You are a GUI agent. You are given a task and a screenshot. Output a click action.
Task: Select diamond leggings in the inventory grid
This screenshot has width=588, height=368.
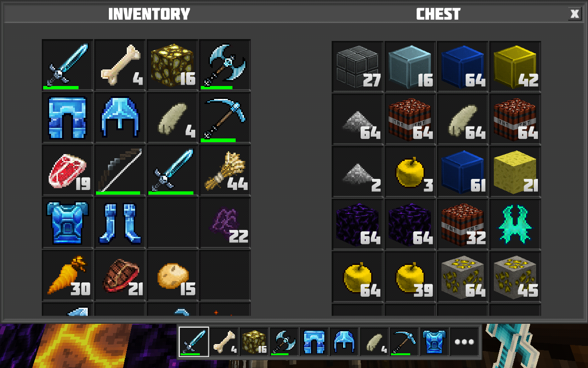[68, 117]
